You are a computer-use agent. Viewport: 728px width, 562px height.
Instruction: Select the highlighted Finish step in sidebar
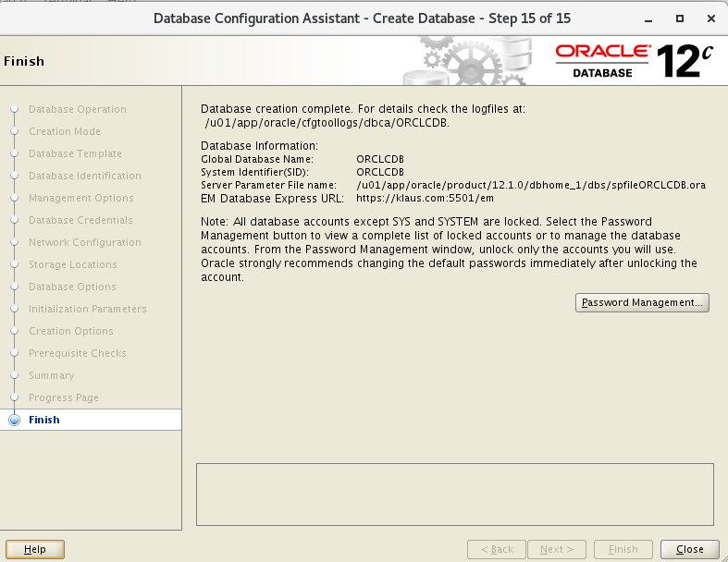point(44,420)
